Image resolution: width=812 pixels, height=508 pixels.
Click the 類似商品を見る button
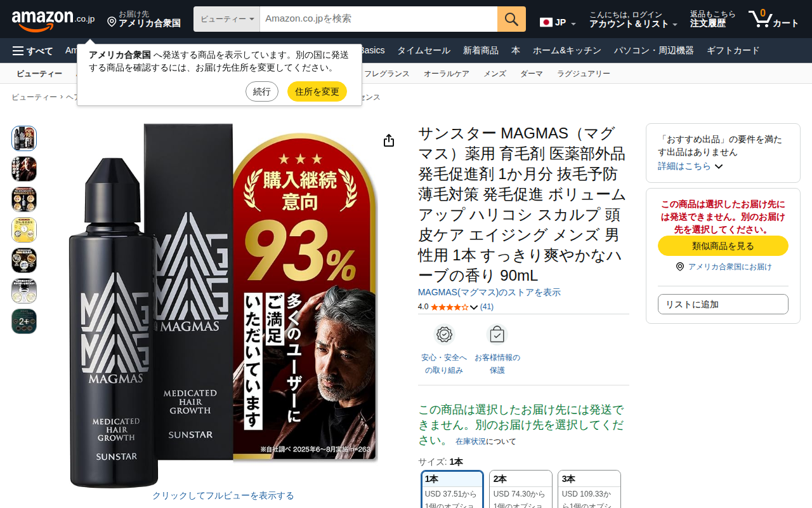723,246
